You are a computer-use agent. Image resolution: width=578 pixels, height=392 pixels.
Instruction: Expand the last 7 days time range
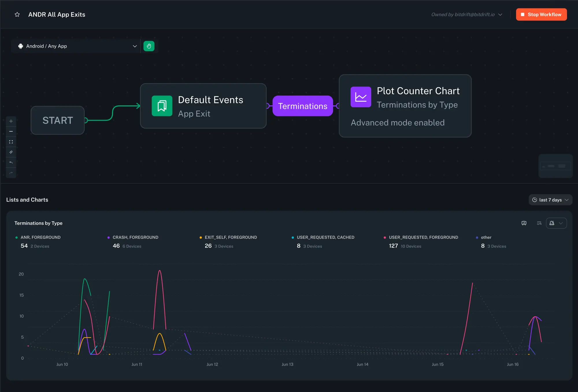[x=550, y=200]
